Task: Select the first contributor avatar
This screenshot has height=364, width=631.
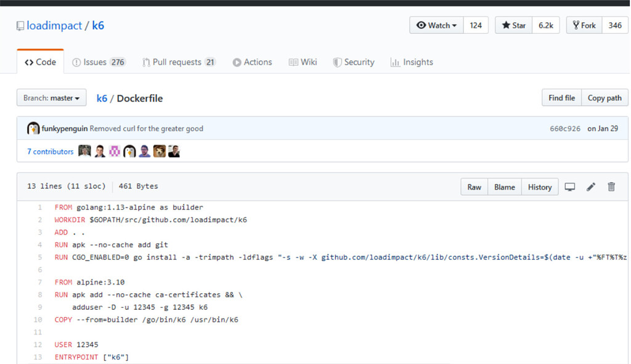Action: point(84,152)
